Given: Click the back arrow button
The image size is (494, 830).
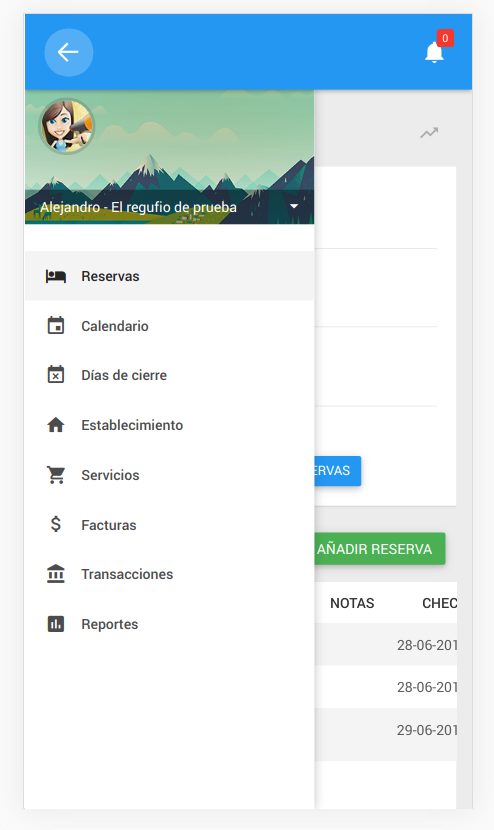Looking at the screenshot, I should pos(68,52).
